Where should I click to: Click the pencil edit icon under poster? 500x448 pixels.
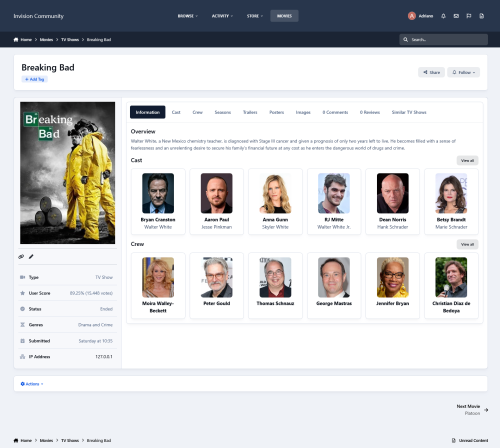click(31, 256)
